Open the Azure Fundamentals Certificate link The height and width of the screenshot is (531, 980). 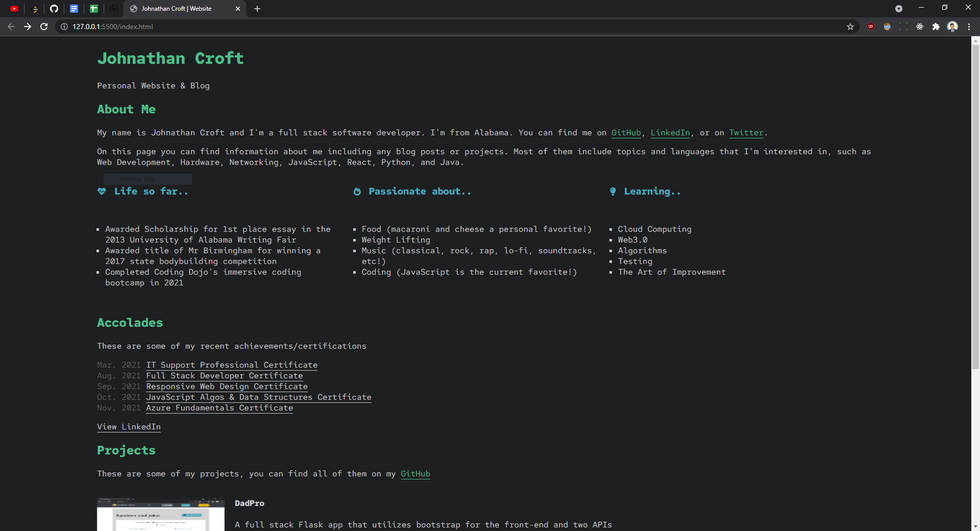point(219,408)
